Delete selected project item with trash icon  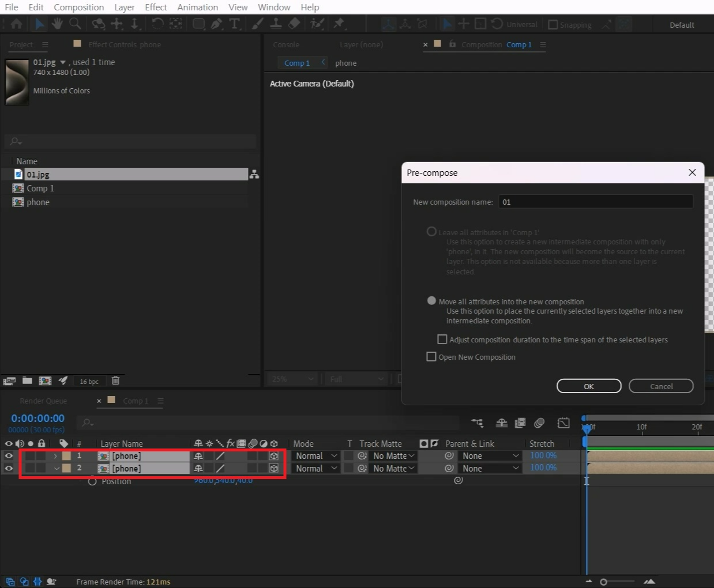coord(115,380)
